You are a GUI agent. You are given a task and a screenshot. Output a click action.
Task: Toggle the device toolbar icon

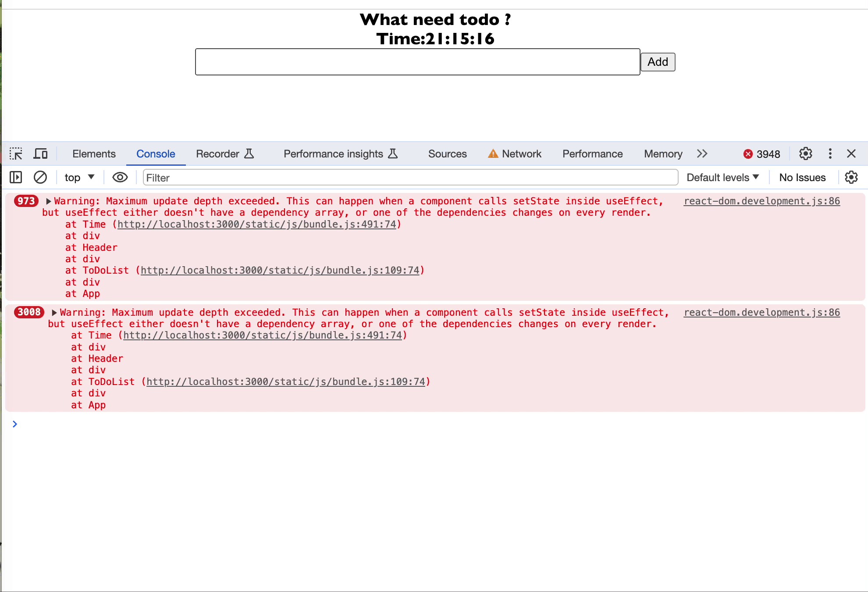point(40,154)
